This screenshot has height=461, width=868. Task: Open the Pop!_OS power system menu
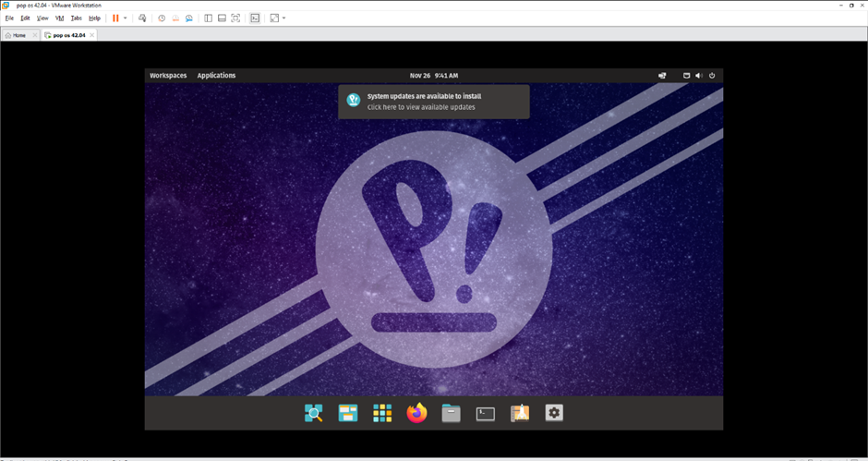click(712, 76)
